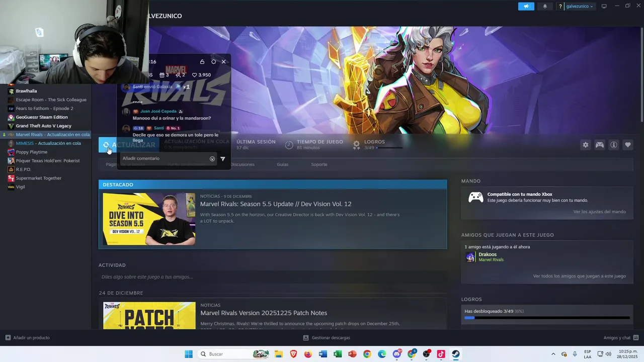The image size is (644, 362).
Task: Open Firefox from taskbar
Action: click(308, 354)
